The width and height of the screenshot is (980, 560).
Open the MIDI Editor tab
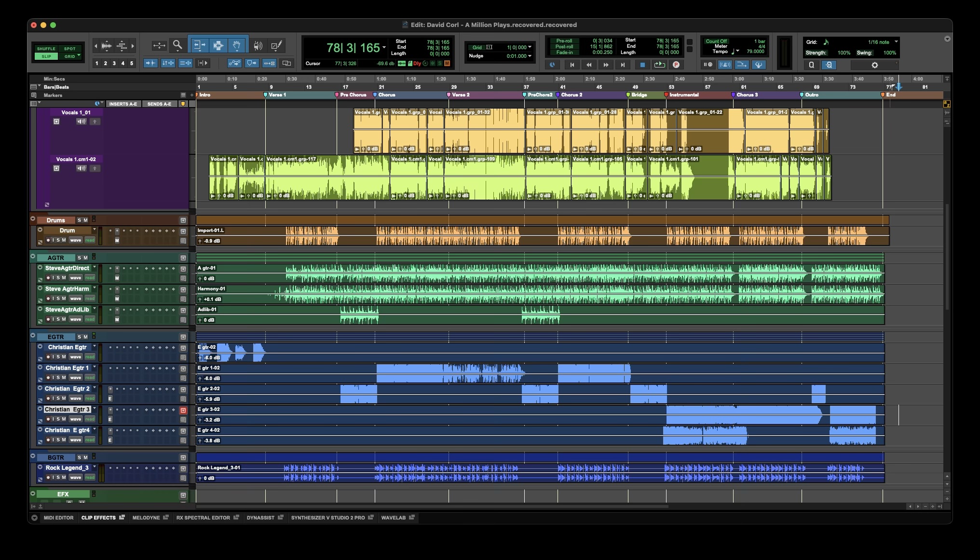59,518
